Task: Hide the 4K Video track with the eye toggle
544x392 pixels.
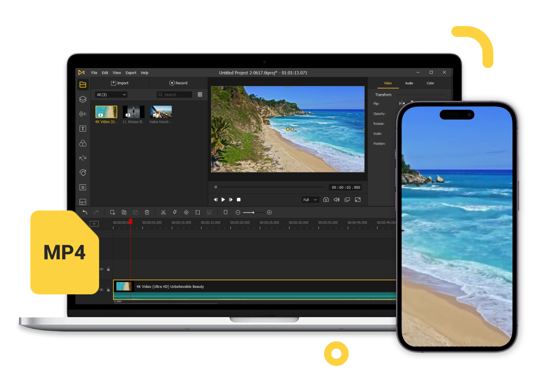Action: tap(101, 289)
